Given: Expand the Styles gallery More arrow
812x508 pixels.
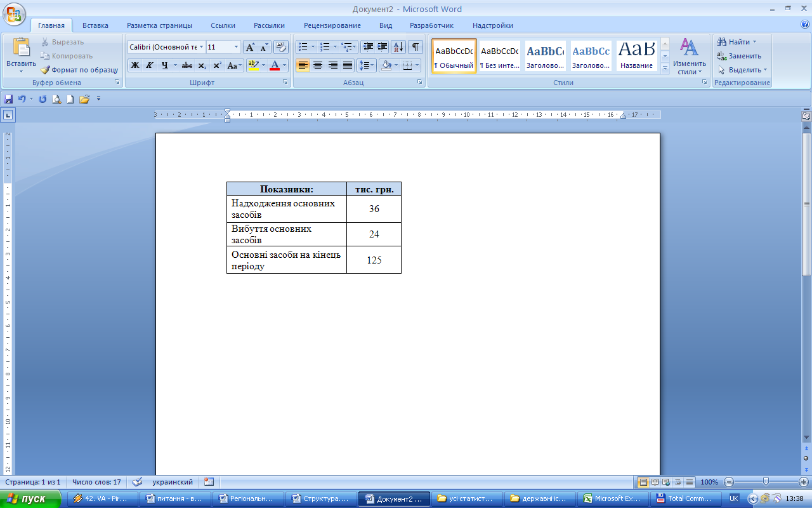Looking at the screenshot, I should [665, 69].
